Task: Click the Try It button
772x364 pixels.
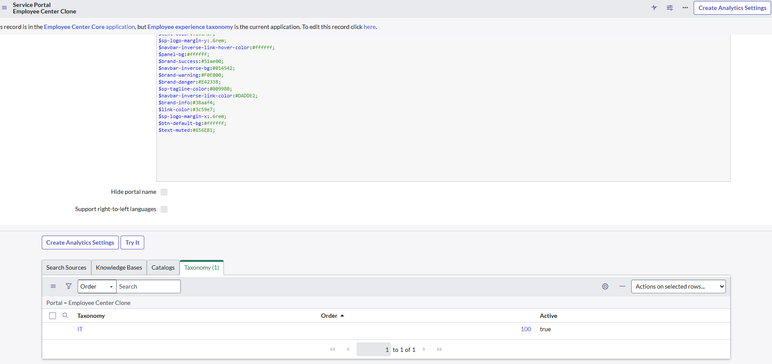Action: (132, 242)
